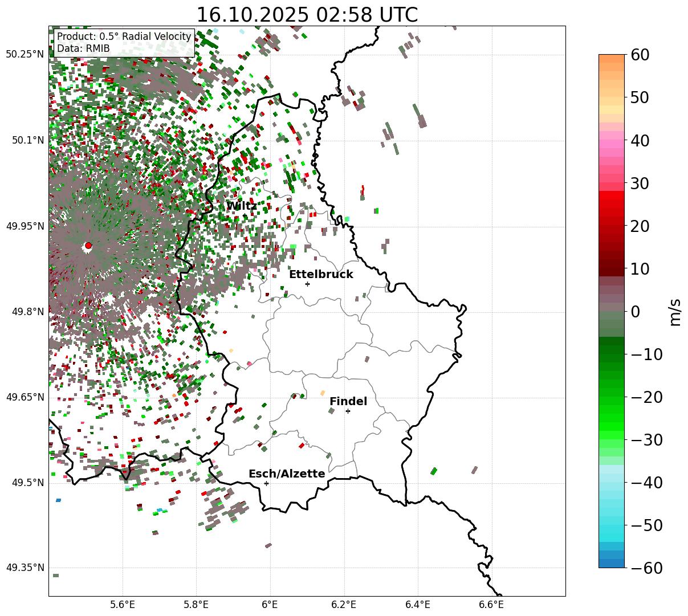Click the Wiltz station marker

[x=245, y=215]
